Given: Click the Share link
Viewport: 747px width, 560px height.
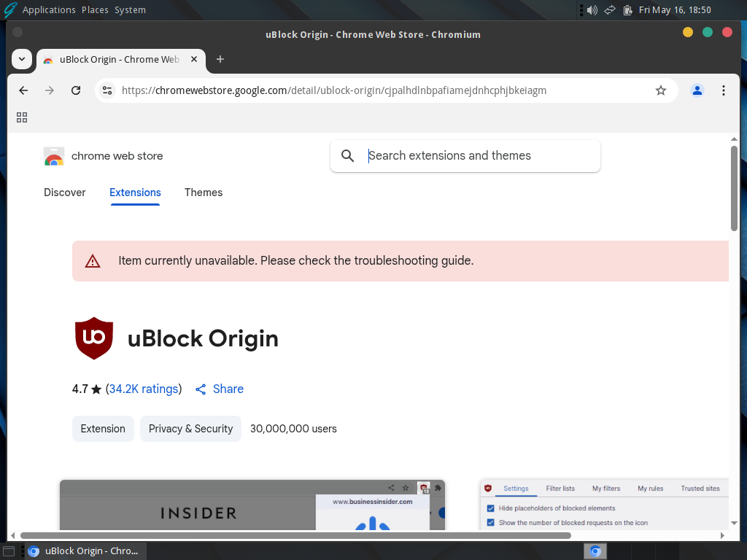Looking at the screenshot, I should [228, 389].
